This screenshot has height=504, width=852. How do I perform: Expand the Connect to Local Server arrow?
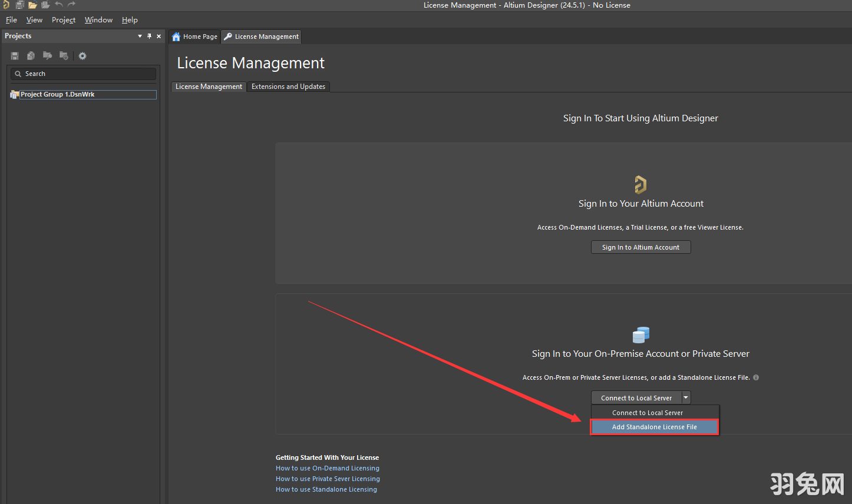(686, 398)
